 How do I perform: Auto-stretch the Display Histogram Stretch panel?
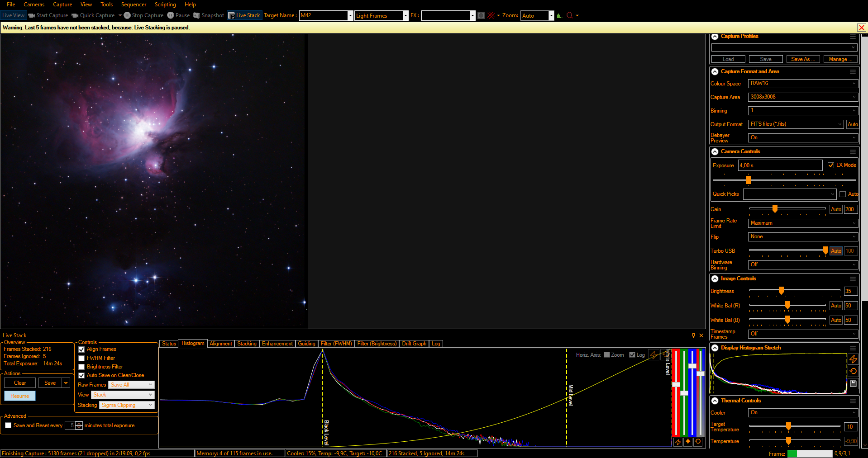pyautogui.click(x=853, y=359)
